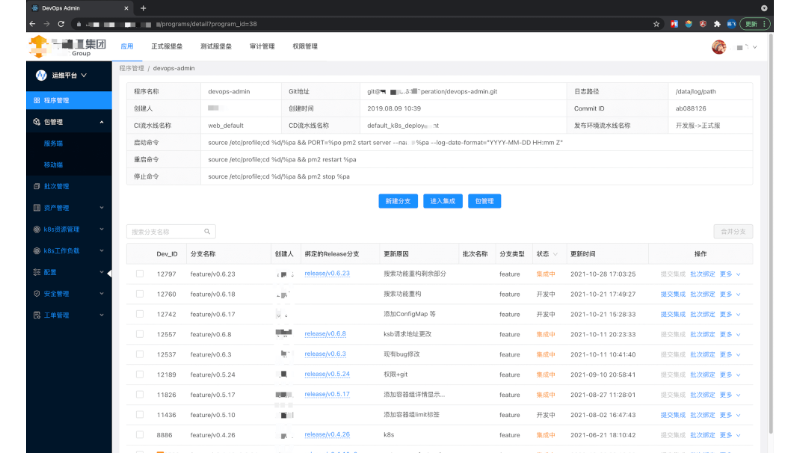This screenshot has width=800, height=453.
Task: Expand the k8s资源管理 sidebar chevron
Action: pyautogui.click(x=102, y=230)
